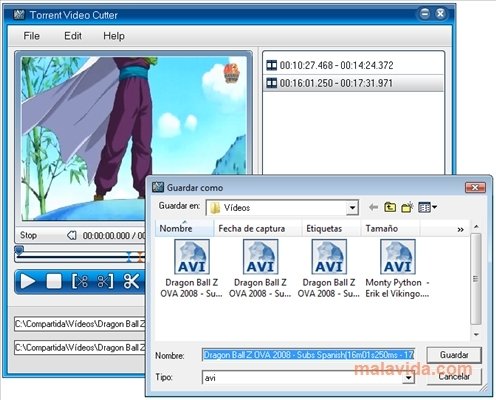Select the first Dragon Ball Z AVI file

tap(191, 268)
